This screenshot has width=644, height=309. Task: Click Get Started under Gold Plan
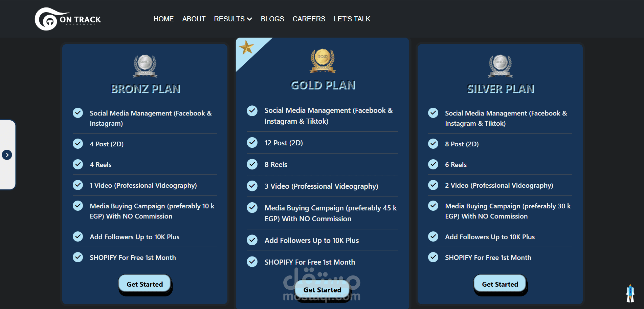point(322,290)
